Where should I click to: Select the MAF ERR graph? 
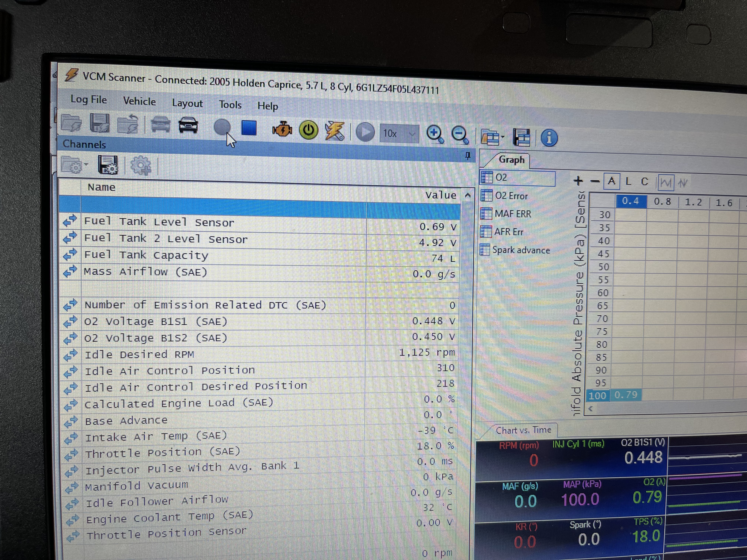tap(506, 214)
